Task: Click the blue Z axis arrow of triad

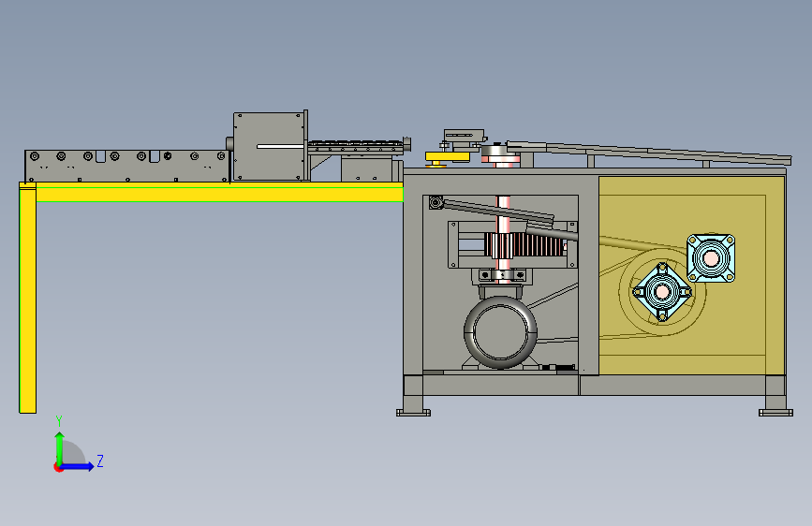Action: pyautogui.click(x=78, y=466)
